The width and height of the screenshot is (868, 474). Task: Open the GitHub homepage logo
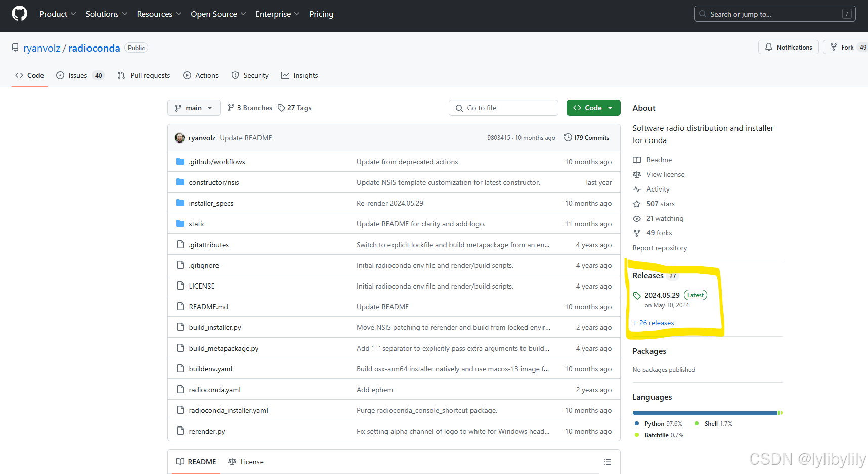click(19, 14)
